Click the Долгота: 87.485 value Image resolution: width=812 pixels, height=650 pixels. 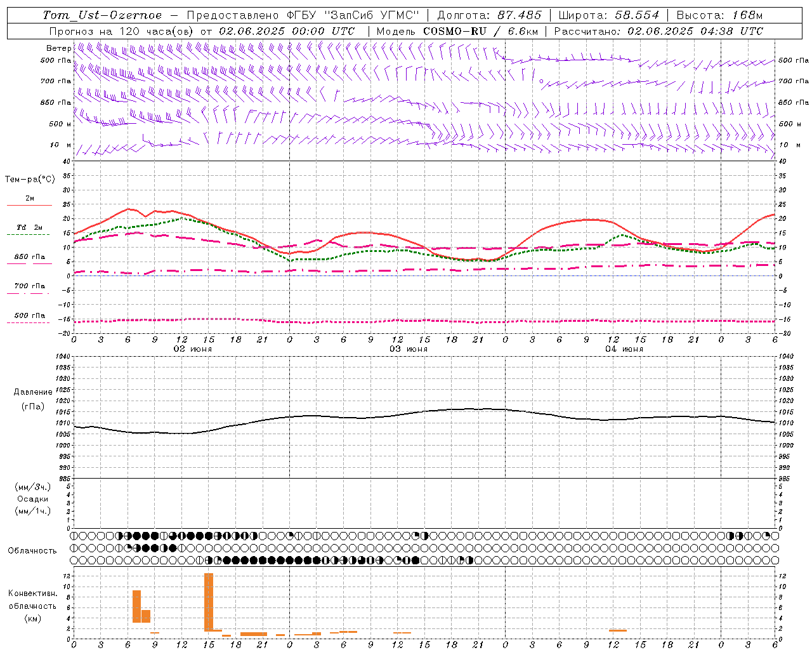[489, 15]
